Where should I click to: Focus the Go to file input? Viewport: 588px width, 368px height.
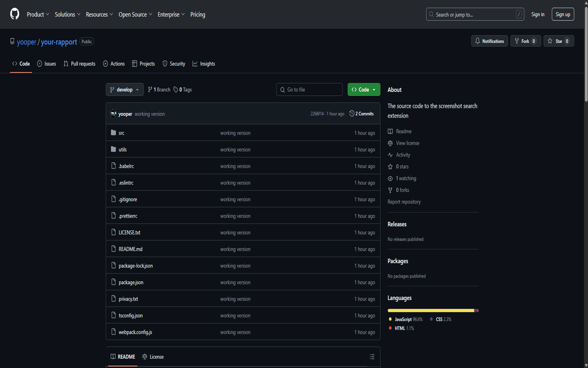coord(309,90)
